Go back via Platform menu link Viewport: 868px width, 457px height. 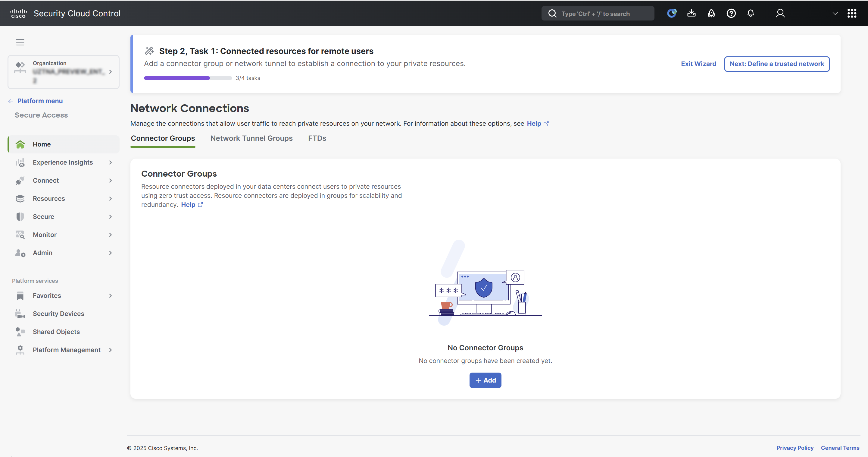(40, 101)
